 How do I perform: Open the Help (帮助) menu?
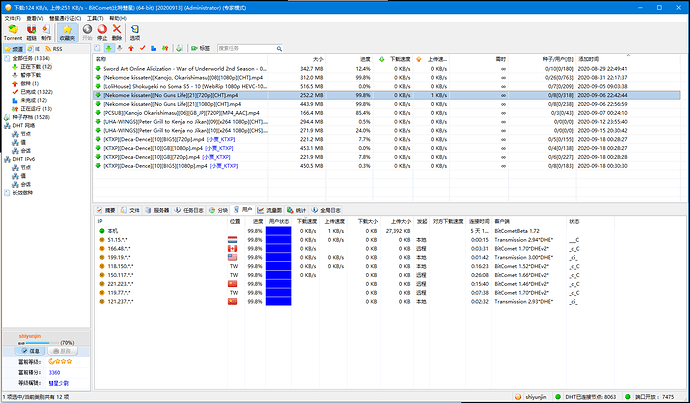coord(117,18)
